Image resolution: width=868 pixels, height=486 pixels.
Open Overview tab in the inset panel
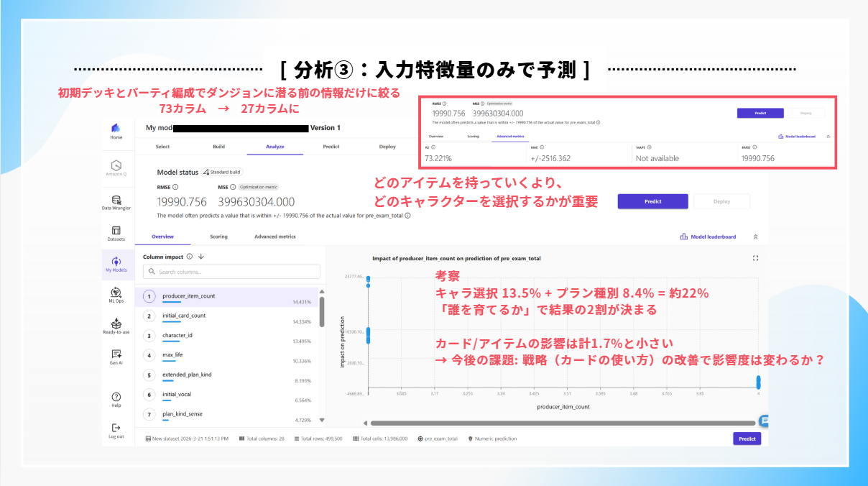pos(436,136)
